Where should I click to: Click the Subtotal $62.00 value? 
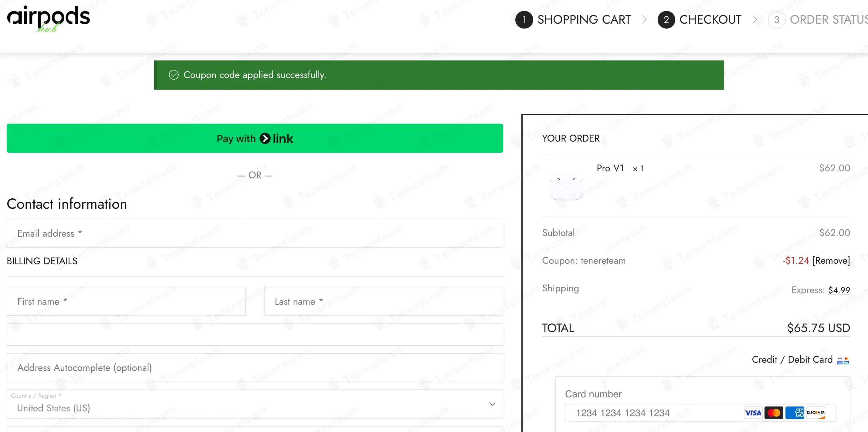tap(835, 233)
